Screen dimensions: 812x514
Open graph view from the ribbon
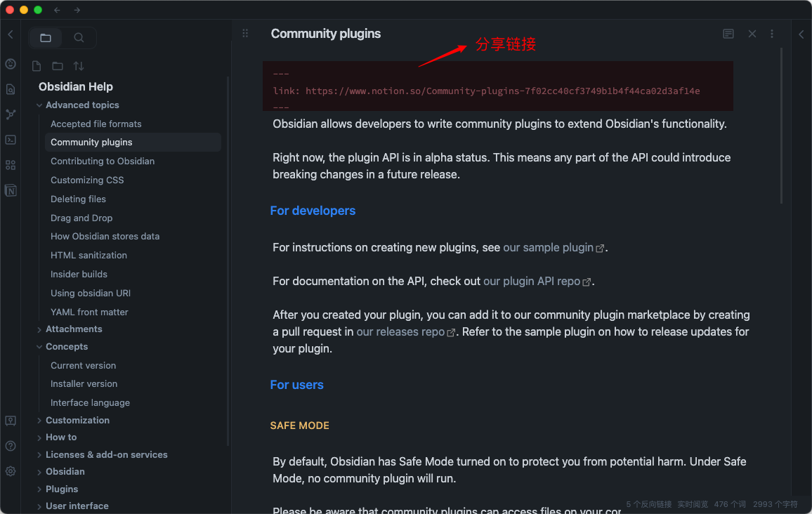tap(11, 114)
